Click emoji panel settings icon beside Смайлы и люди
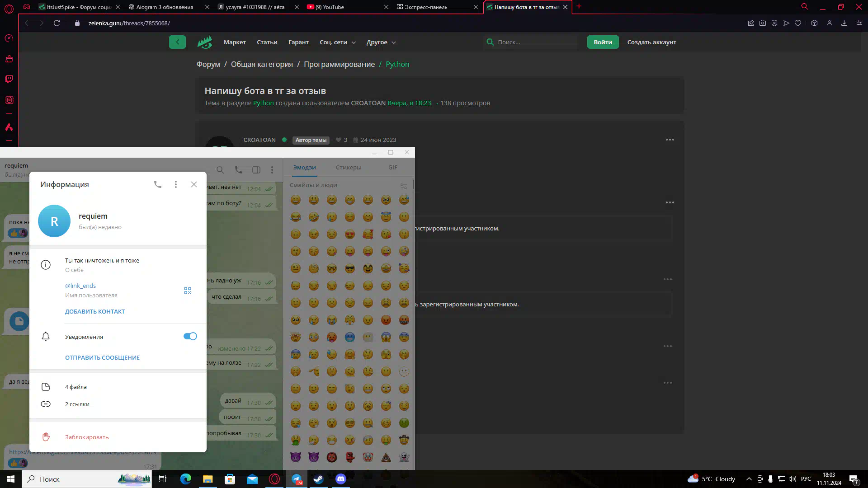 (x=404, y=186)
